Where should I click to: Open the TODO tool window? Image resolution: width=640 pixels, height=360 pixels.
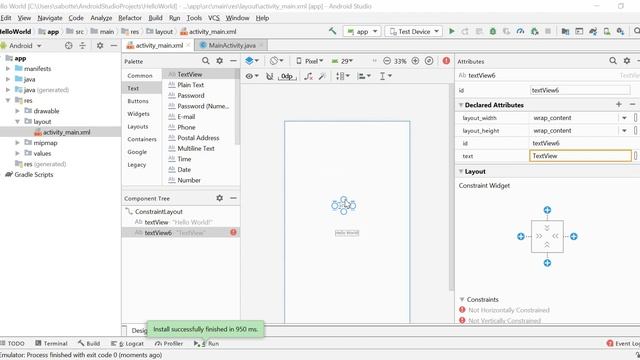coord(13,343)
